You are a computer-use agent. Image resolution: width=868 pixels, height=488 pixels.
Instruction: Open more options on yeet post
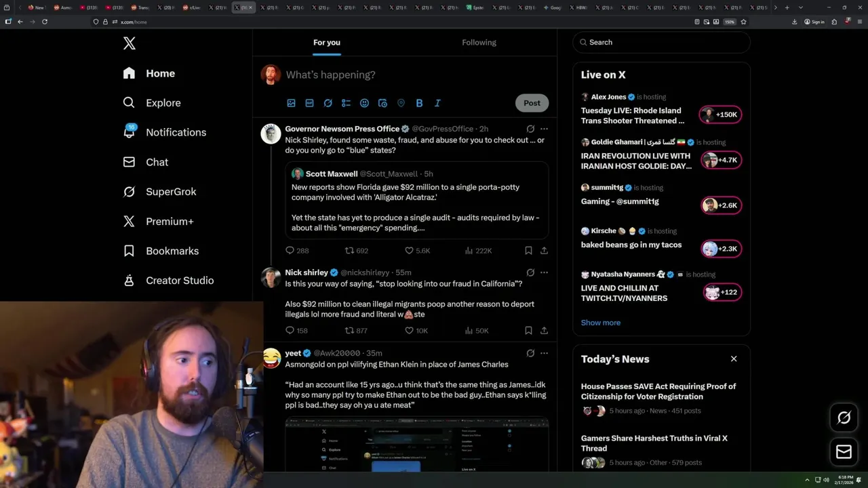[x=544, y=353]
